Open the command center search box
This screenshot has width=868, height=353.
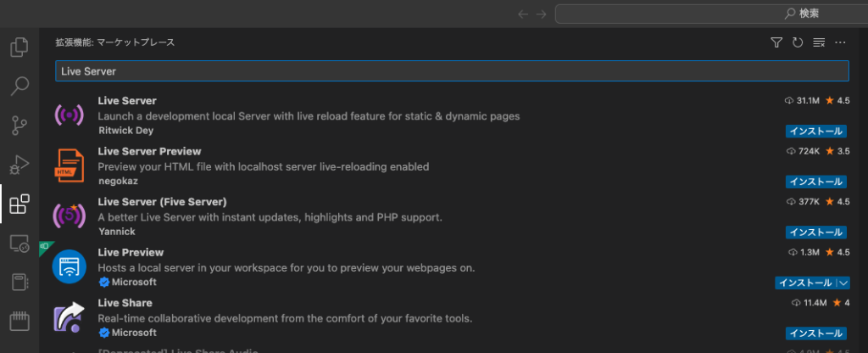coord(710,14)
